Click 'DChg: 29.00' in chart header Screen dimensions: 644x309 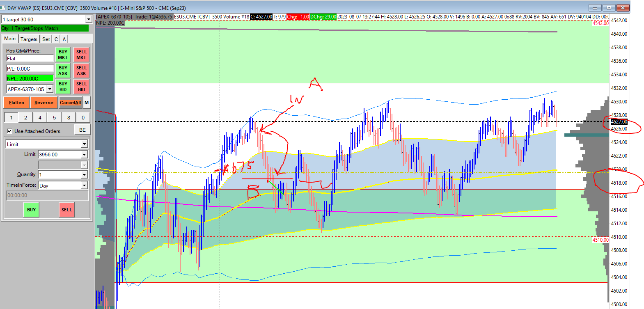point(323,17)
